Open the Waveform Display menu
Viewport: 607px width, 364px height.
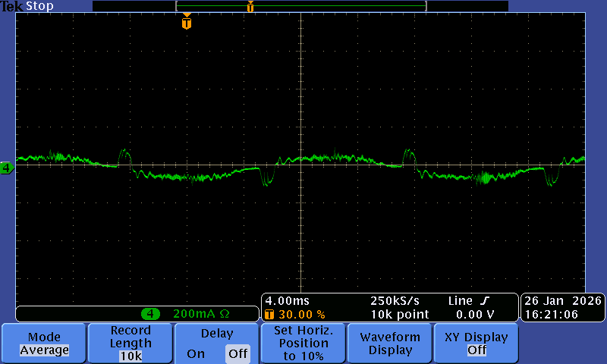390,344
